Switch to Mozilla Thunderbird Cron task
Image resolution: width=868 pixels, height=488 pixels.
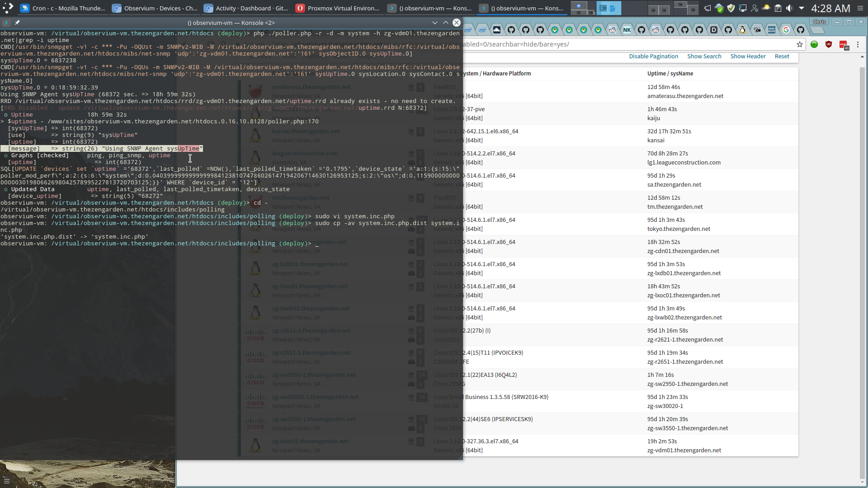(x=63, y=8)
